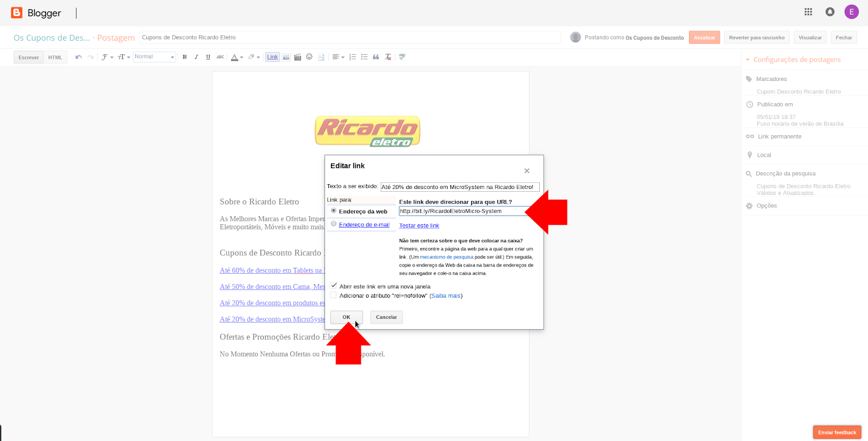
Task: Insert a video from the toolbar
Action: (298, 57)
